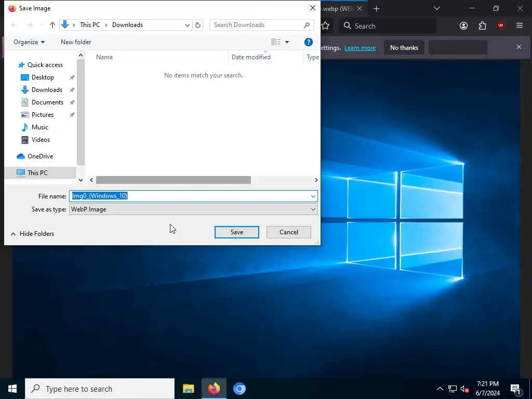
Task: Click the This PC breadcrumb in address bar
Action: pos(90,25)
